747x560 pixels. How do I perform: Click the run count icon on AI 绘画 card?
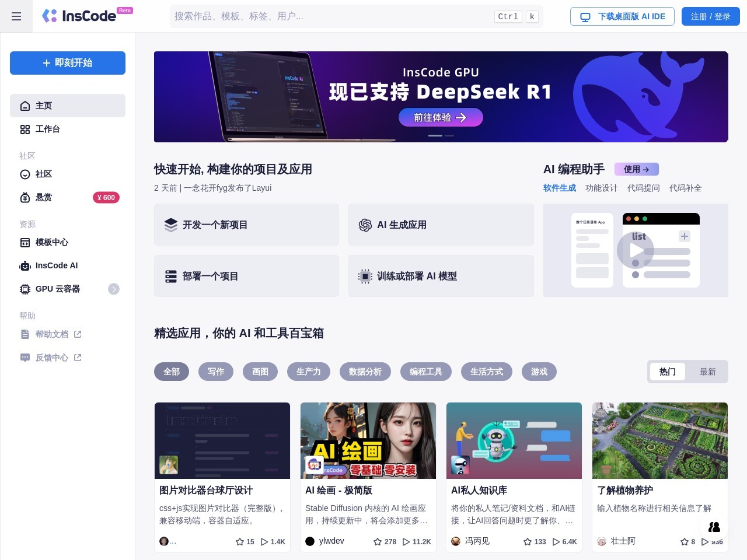pos(406,542)
